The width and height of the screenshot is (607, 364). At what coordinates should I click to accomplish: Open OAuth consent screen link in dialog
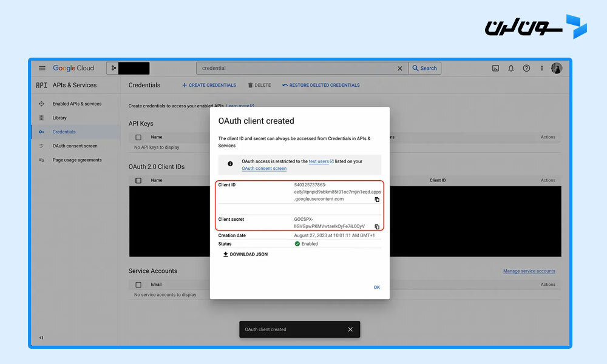click(x=264, y=168)
